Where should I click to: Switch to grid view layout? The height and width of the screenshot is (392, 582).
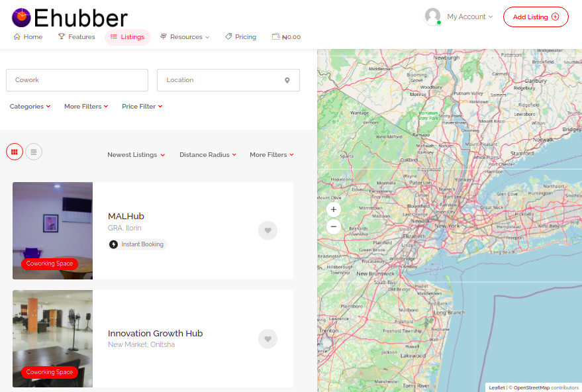tap(15, 152)
